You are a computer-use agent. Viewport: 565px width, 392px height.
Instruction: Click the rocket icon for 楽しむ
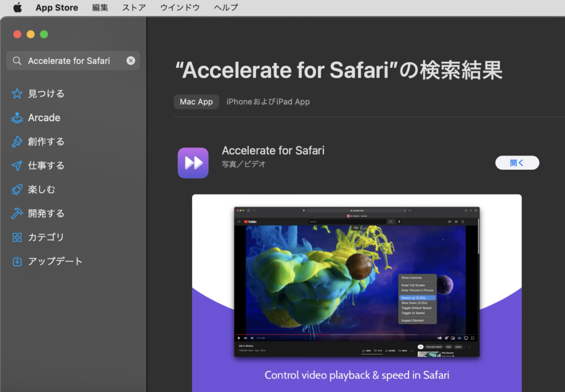coord(17,189)
